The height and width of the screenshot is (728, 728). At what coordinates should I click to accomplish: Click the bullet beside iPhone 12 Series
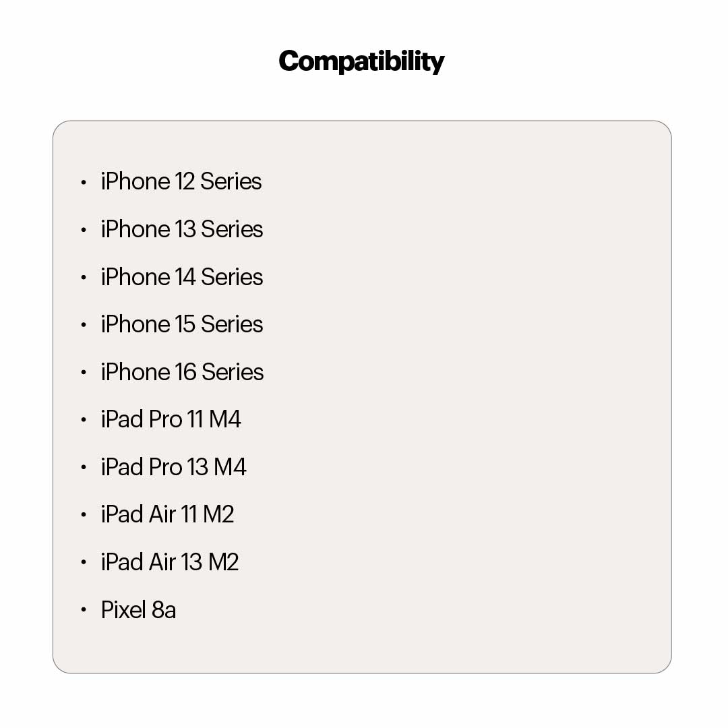click(84, 182)
